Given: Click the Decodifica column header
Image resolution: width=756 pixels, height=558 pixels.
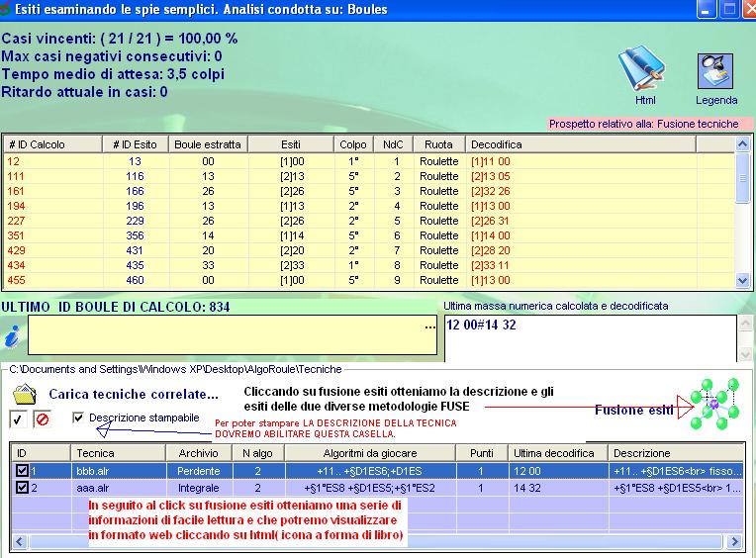Looking at the screenshot, I should [x=581, y=144].
